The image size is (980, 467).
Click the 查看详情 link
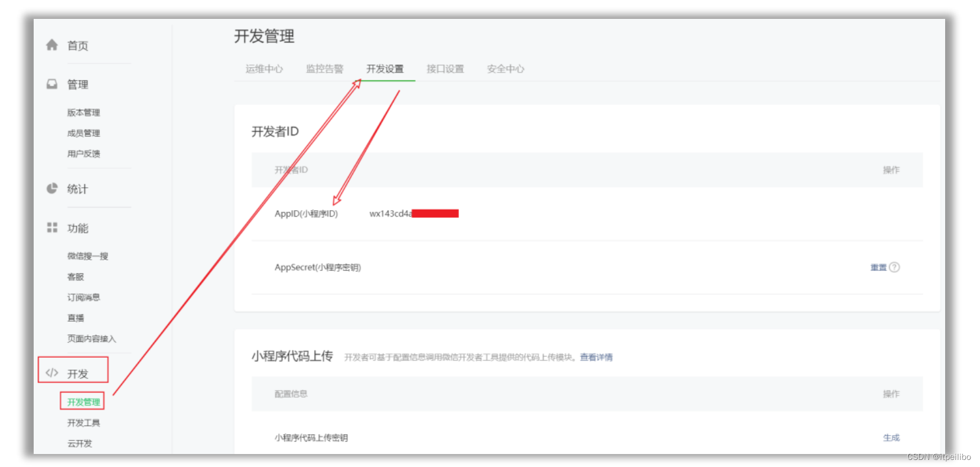point(596,357)
